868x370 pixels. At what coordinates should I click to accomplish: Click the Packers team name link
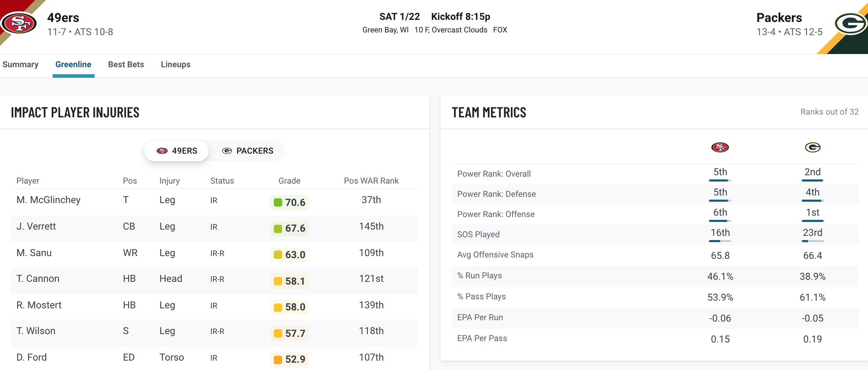[779, 18]
